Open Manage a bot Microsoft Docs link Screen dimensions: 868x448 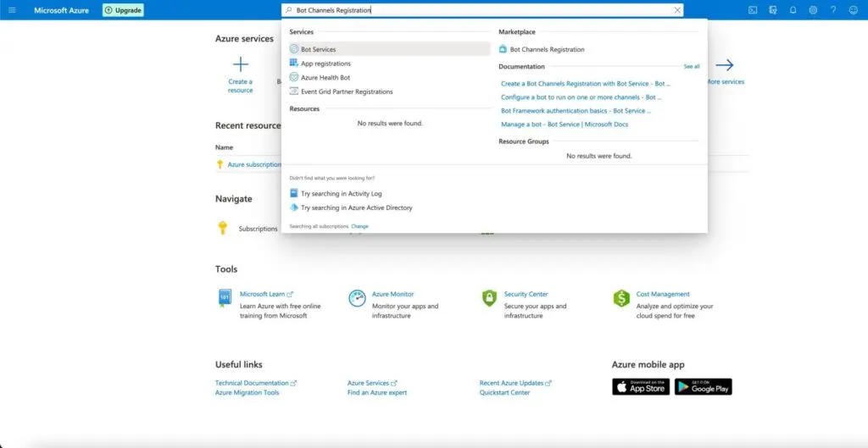pos(564,124)
